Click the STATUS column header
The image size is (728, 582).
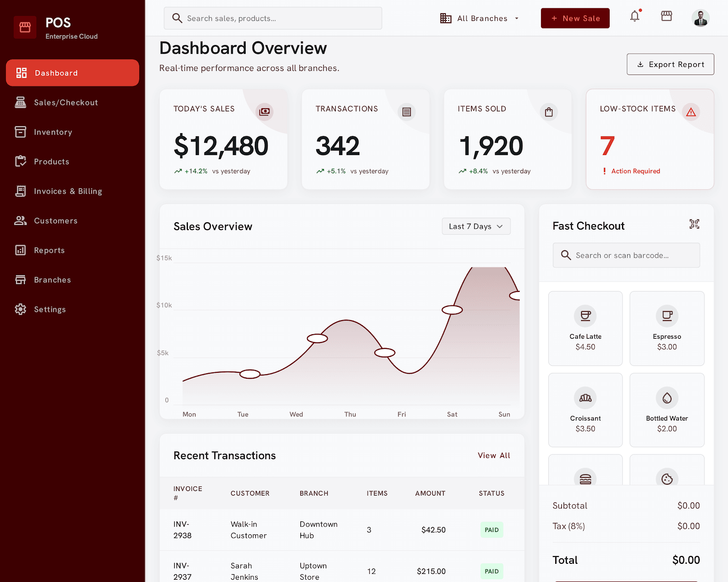coord(491,493)
